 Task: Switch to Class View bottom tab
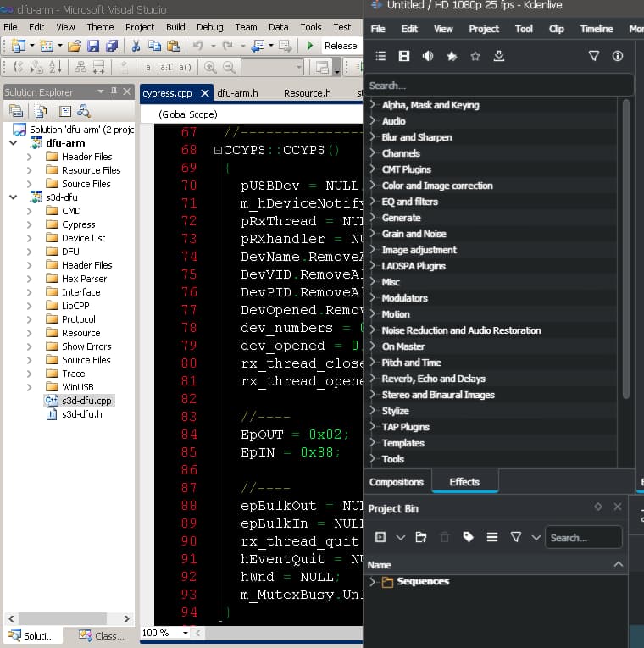pos(103,635)
